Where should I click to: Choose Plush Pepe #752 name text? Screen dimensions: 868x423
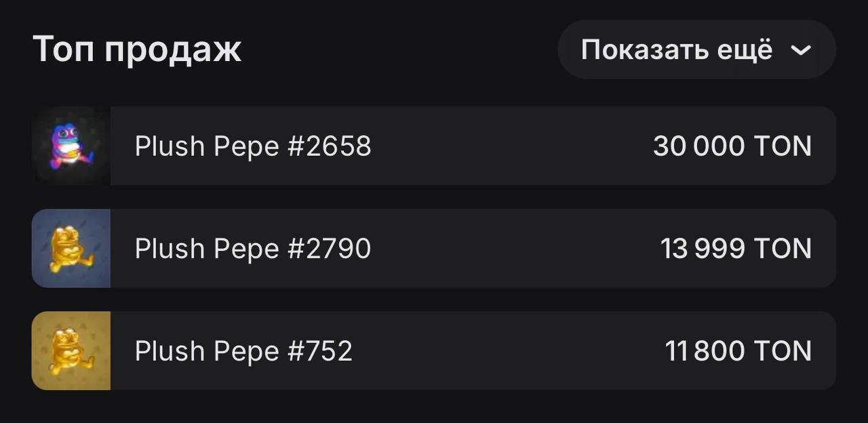243,351
